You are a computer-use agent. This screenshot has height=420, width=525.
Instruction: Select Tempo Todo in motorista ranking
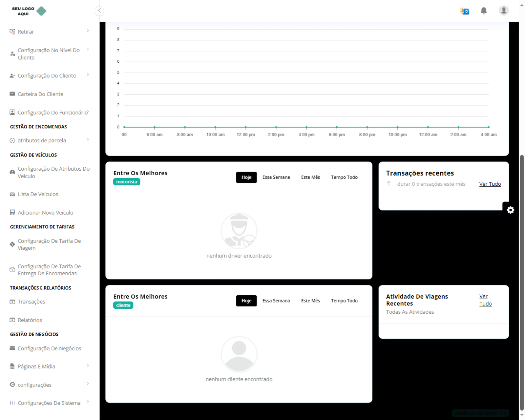[344, 177]
